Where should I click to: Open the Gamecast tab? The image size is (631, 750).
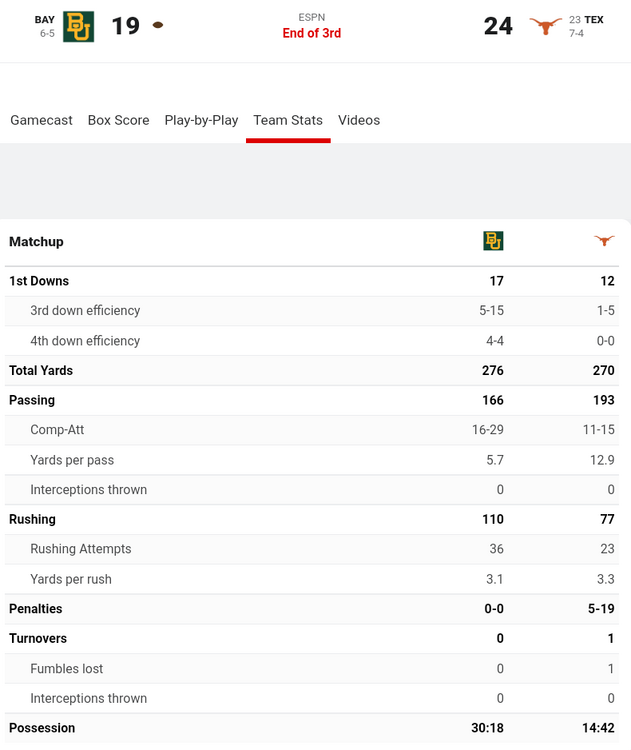pyautogui.click(x=41, y=120)
